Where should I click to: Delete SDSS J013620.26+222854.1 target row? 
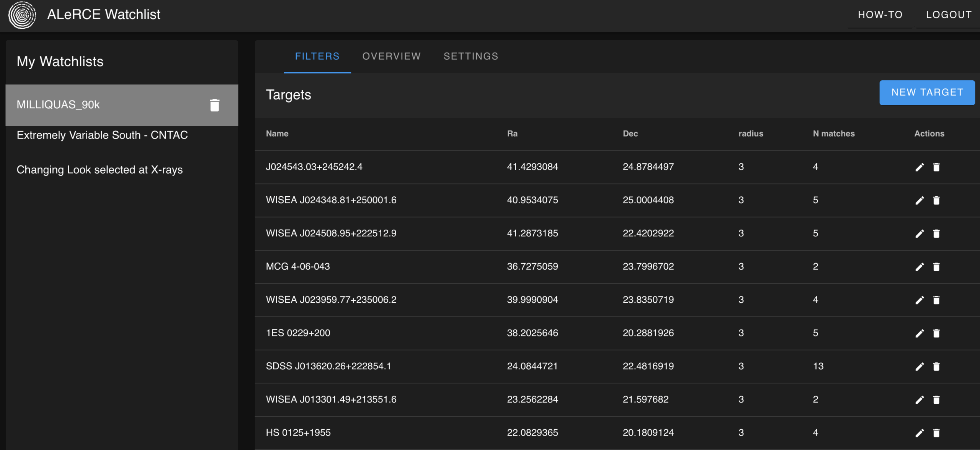pos(936,367)
